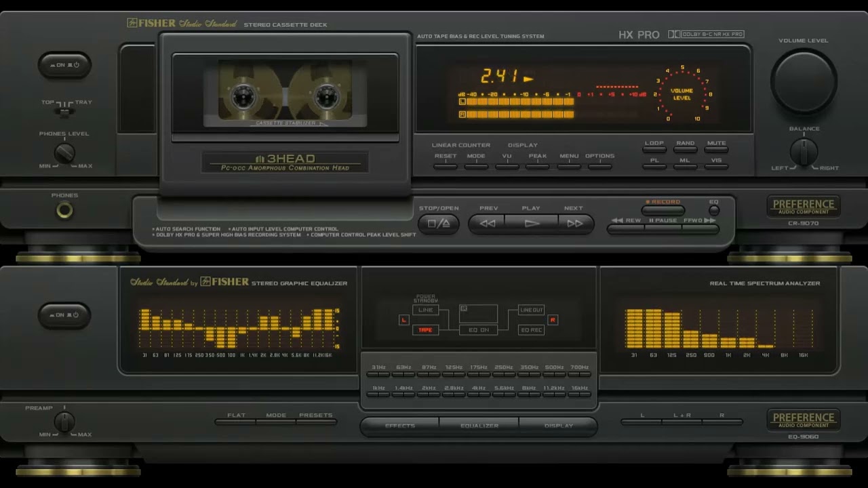Adjust the 1kHz equalizer band button
This screenshot has width=868, height=488.
pos(378,394)
